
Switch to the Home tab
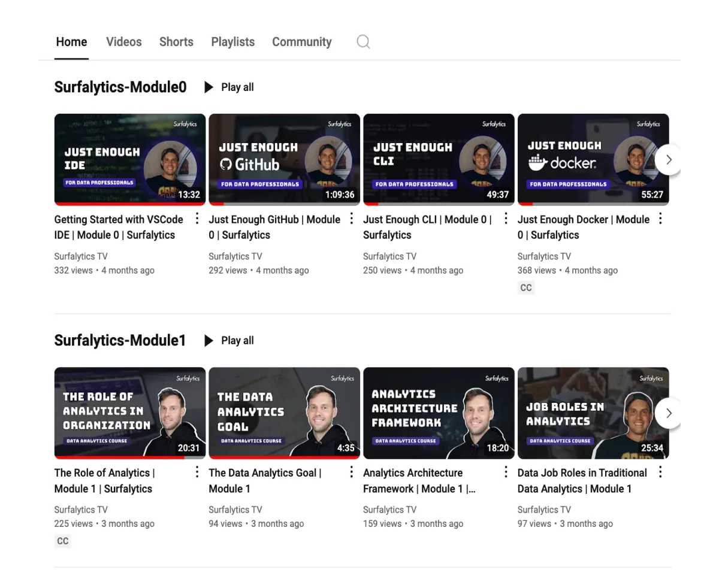pos(71,42)
